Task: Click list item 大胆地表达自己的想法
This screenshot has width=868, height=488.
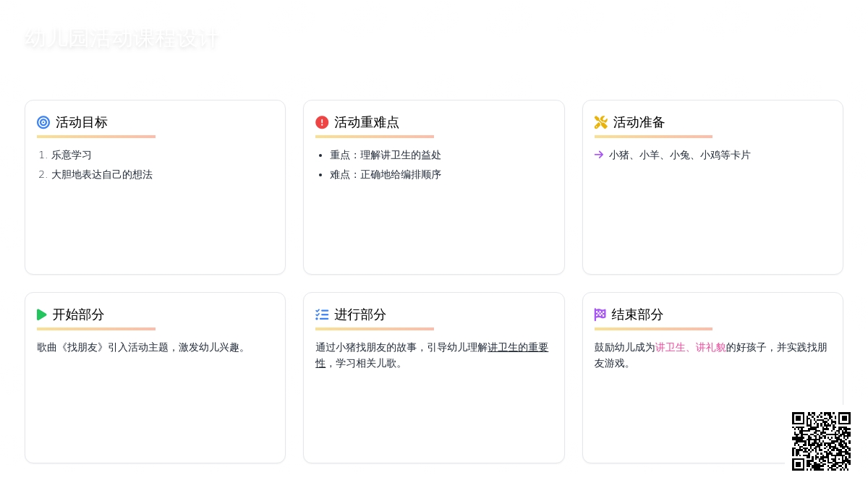Action: 102,174
